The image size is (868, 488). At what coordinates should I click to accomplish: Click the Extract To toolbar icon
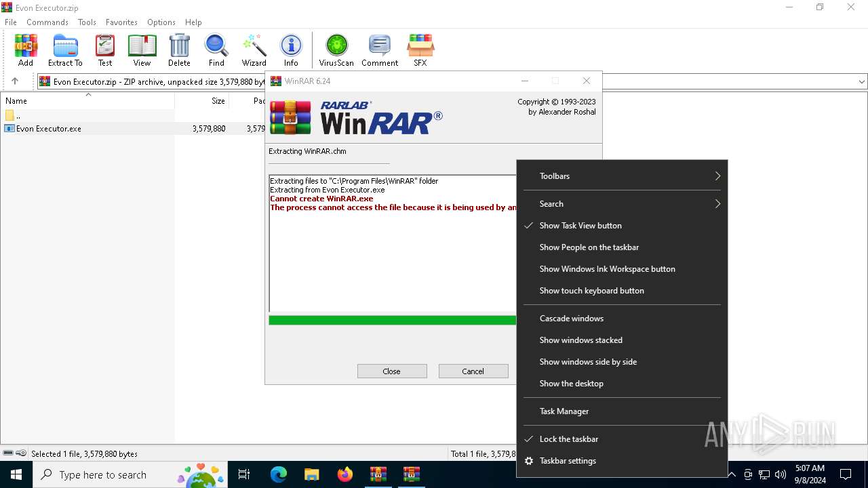pos(65,51)
